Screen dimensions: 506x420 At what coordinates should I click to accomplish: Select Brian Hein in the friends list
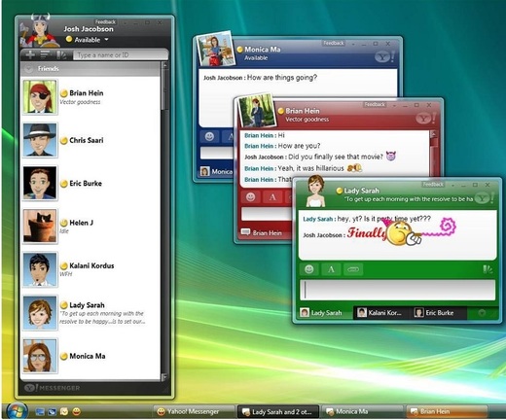tap(90, 96)
